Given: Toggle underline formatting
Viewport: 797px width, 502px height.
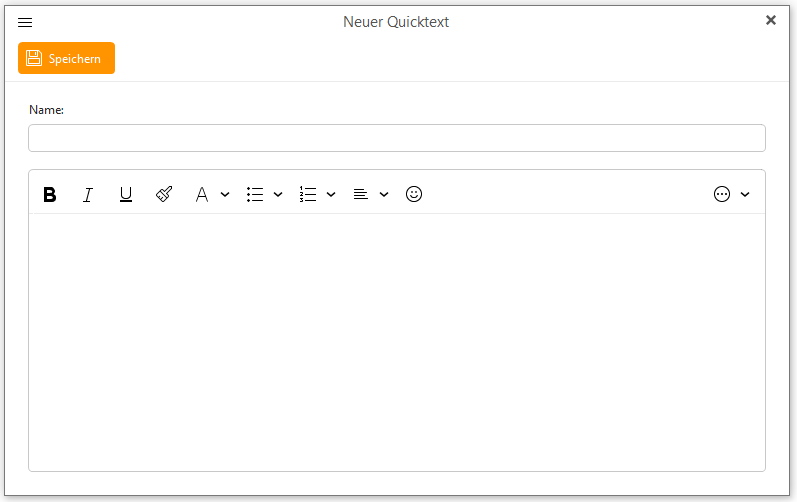Looking at the screenshot, I should click(126, 195).
